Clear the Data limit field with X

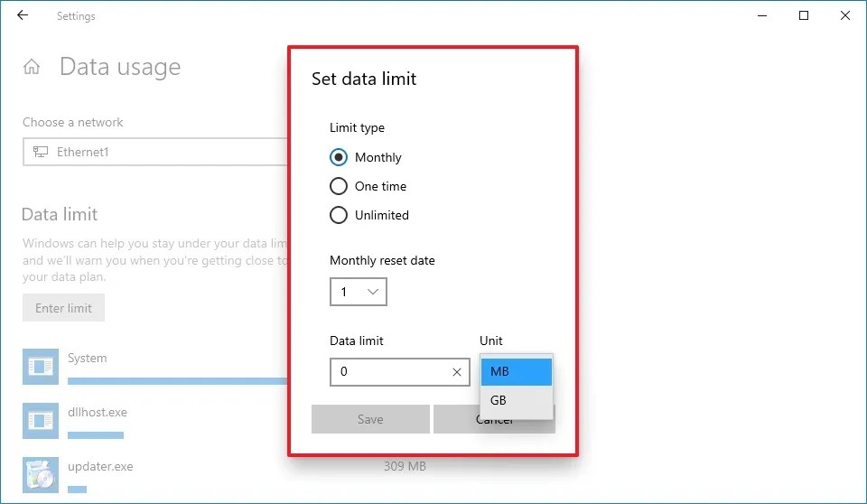[457, 372]
